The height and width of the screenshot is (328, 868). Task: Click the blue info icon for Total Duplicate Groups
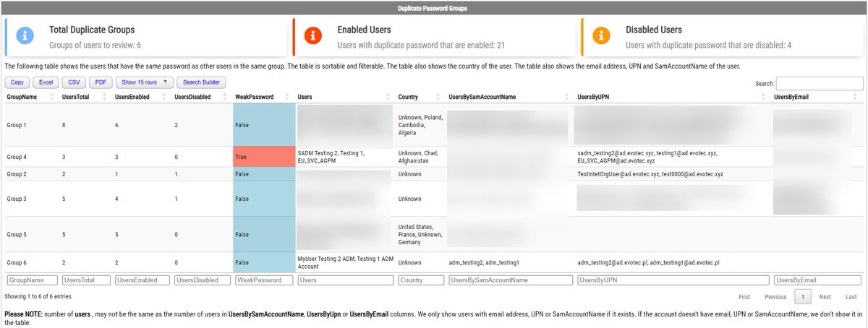pos(26,36)
